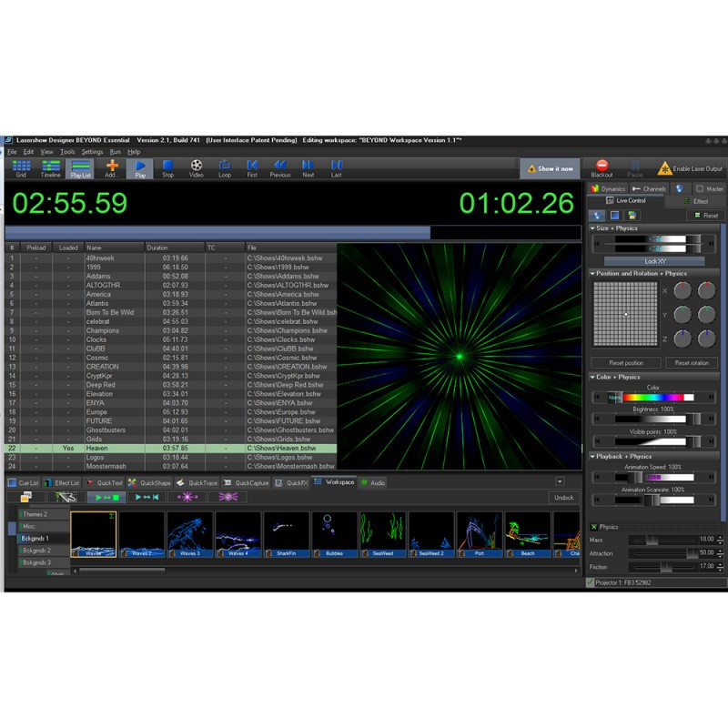The width and height of the screenshot is (728, 728).
Task: Collapse the Color + Physics section
Action: point(592,377)
